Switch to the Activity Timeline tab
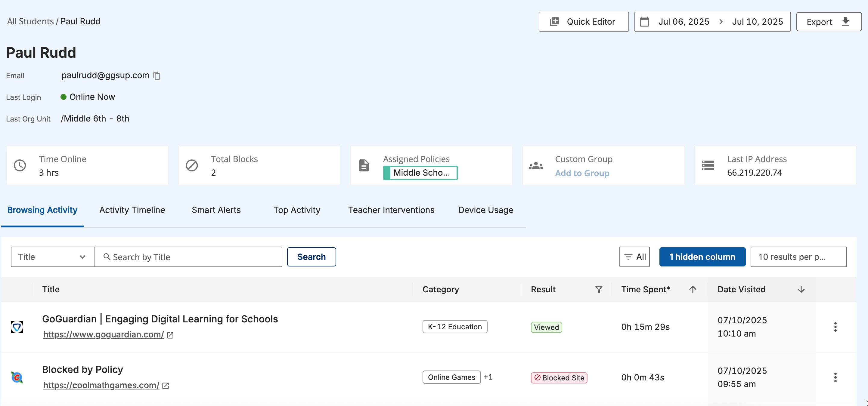This screenshot has height=406, width=868. point(132,210)
